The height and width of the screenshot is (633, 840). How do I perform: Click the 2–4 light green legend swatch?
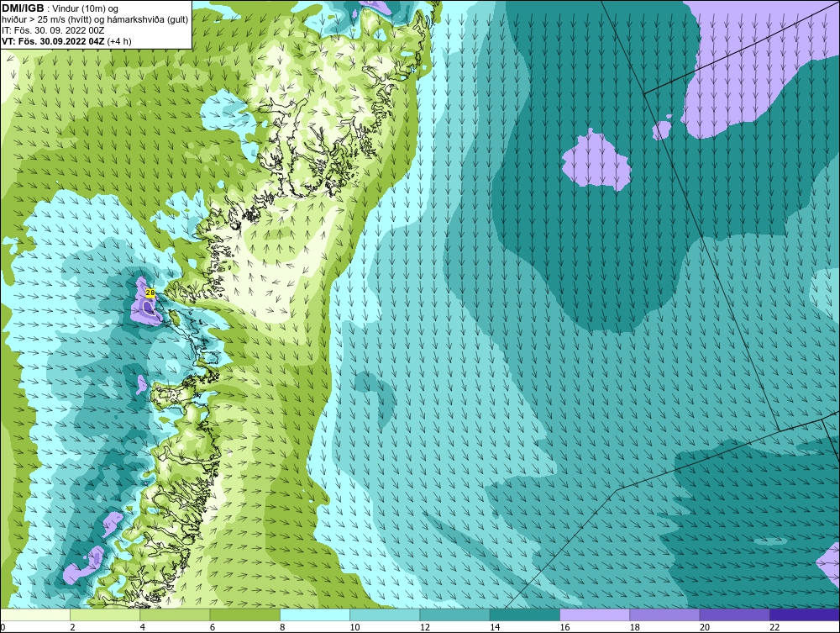pyautogui.click(x=105, y=615)
